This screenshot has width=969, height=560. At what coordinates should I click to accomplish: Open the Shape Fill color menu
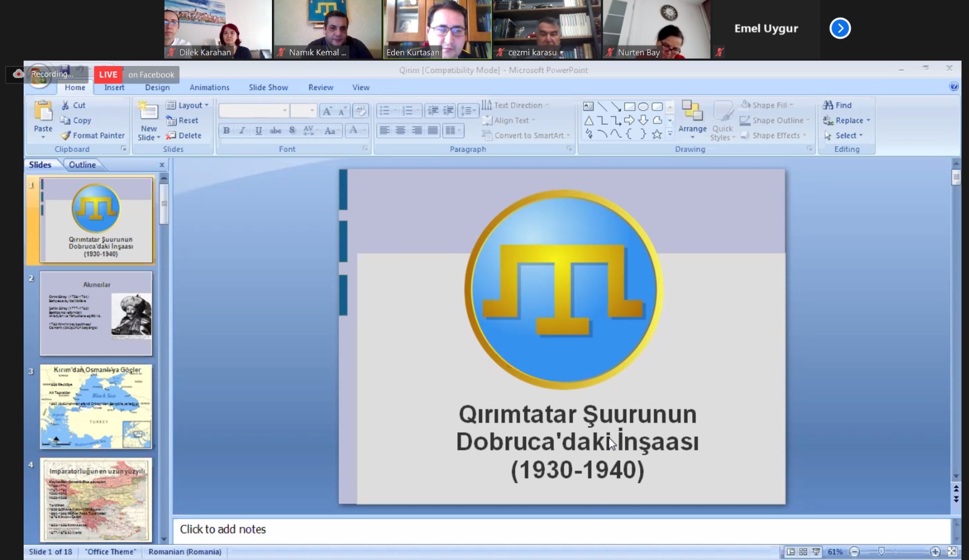[767, 105]
